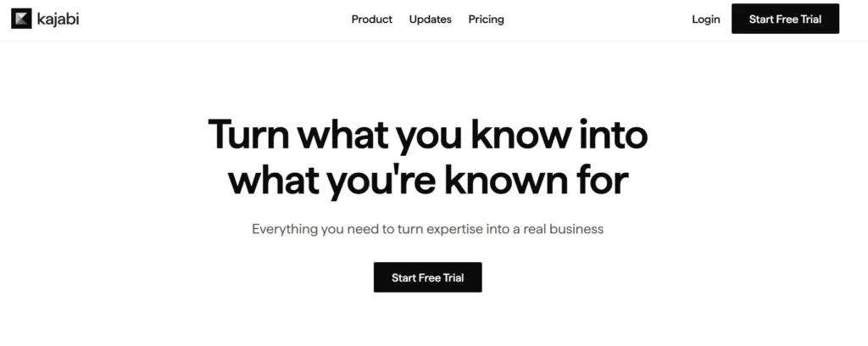Screen dimensions: 868x346
Task: Begin free trial with the center button
Action: pyautogui.click(x=427, y=277)
